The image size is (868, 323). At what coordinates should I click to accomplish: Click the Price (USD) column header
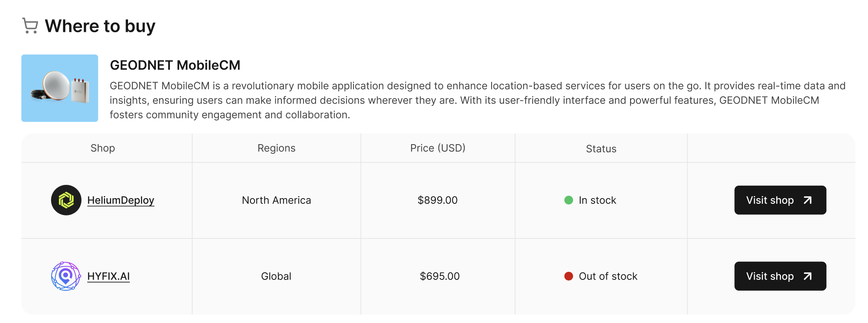pyautogui.click(x=438, y=148)
